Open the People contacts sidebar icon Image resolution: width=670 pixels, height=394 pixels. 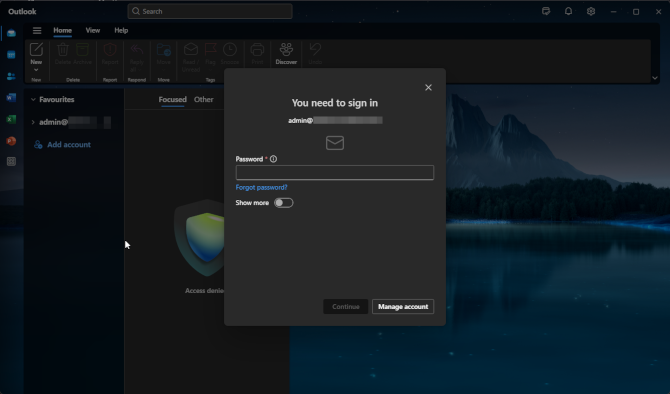point(11,76)
